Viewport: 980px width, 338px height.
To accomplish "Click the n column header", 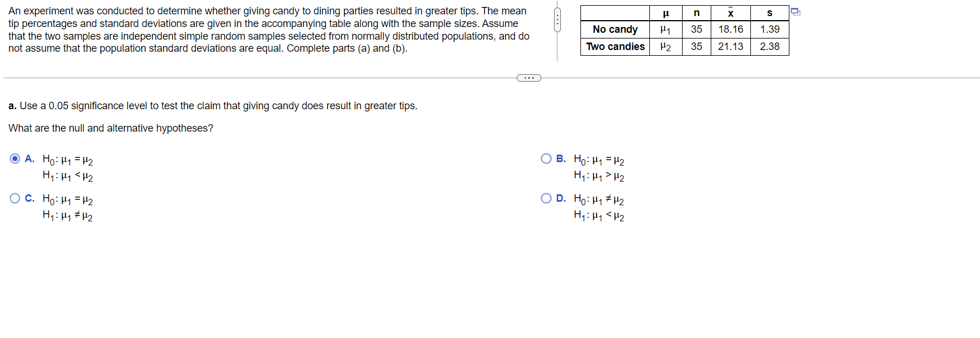I will (x=695, y=12).
